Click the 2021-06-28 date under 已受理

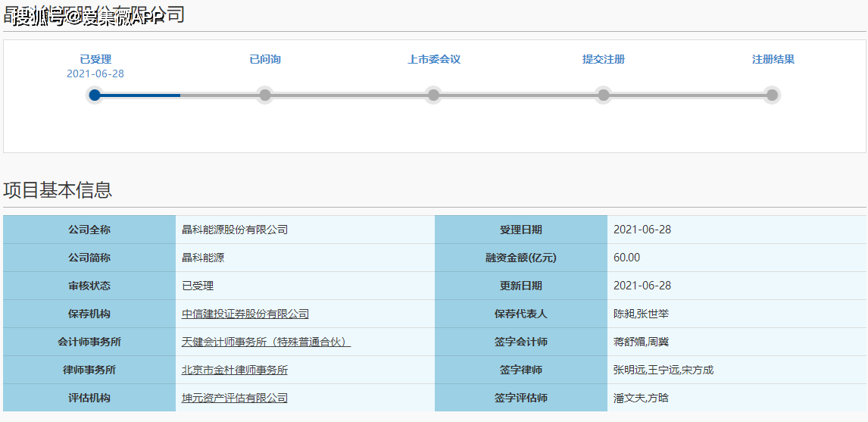pyautogui.click(x=95, y=73)
